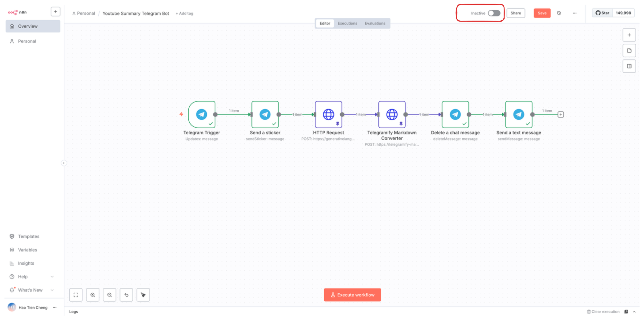
Task: Toggle the Inactive workflow switch
Action: (494, 13)
